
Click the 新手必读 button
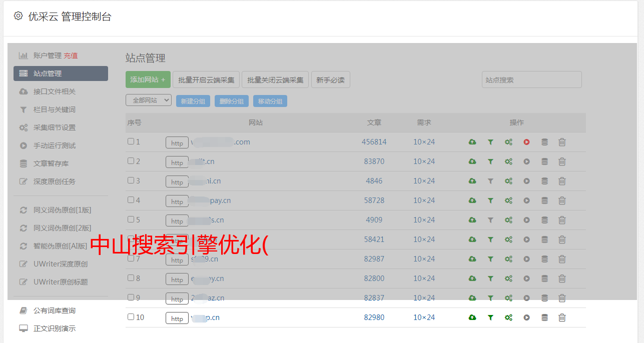pyautogui.click(x=330, y=79)
